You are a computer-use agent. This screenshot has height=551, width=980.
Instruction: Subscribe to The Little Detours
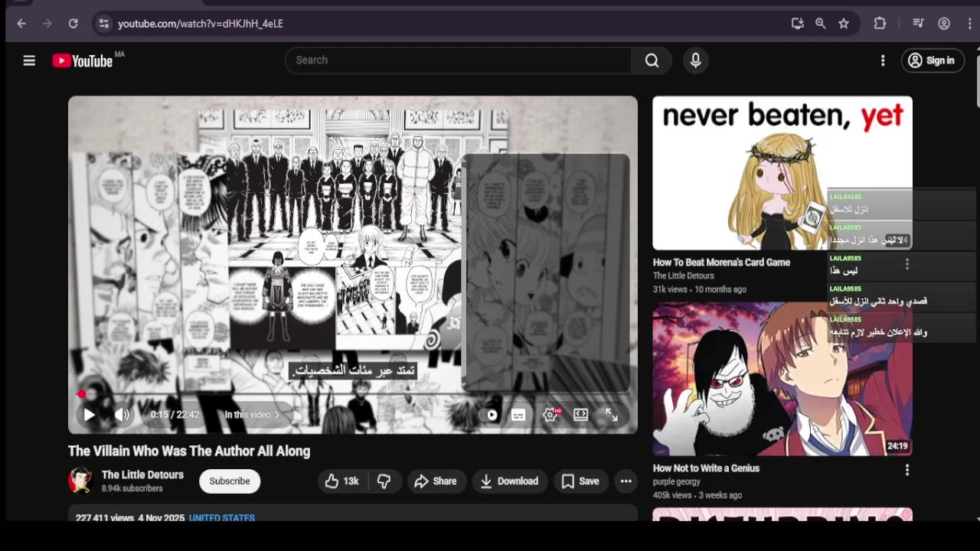230,481
